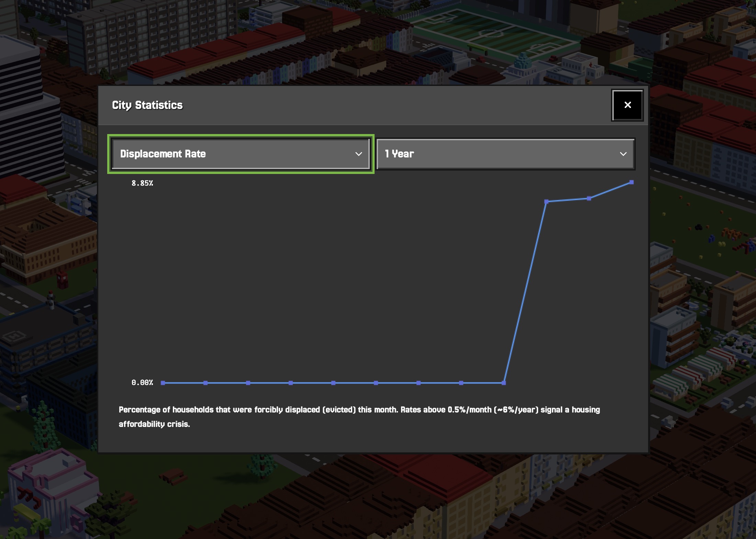Click the 0.00% axis minimum label
This screenshot has height=539, width=756.
coord(142,383)
